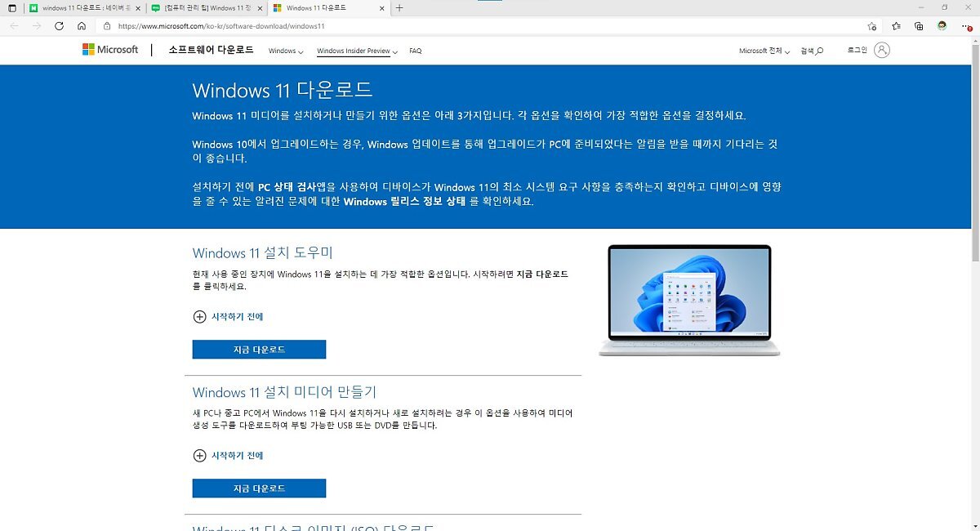
Task: Open the Windows dropdown menu
Action: pyautogui.click(x=286, y=51)
